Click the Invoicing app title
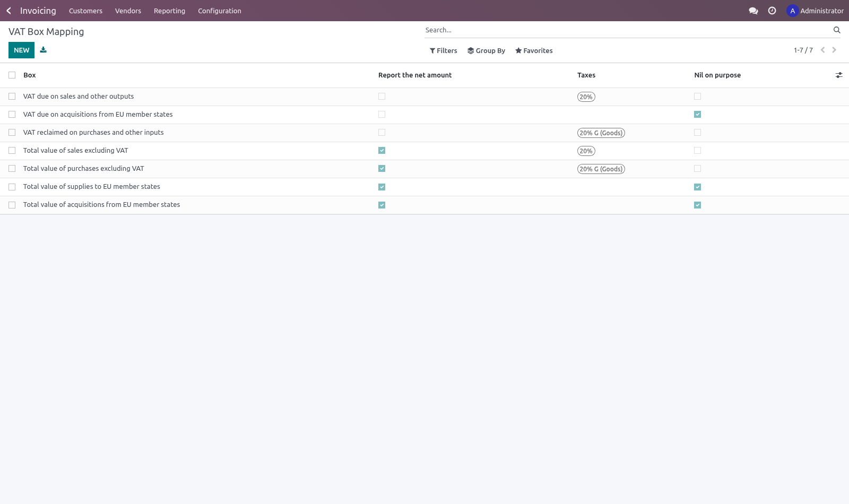 tap(38, 11)
